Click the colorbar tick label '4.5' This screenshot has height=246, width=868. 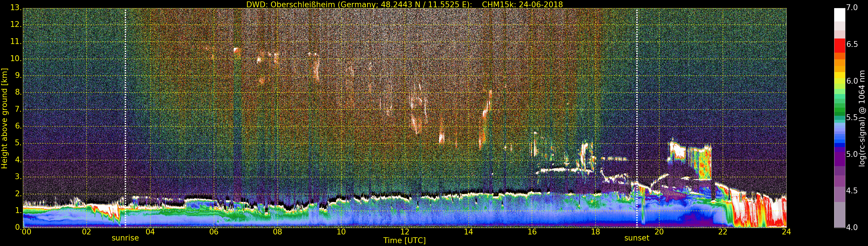point(852,191)
